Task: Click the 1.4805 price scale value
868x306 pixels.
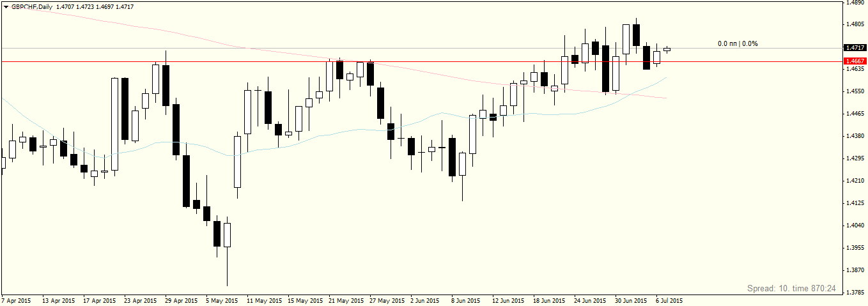Action: [856, 24]
